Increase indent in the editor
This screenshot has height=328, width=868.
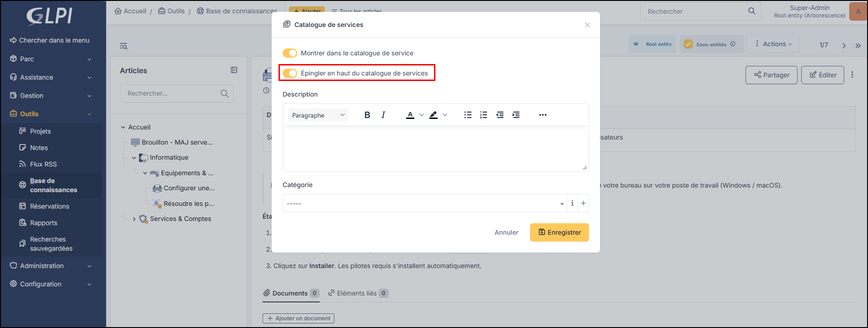[516, 115]
